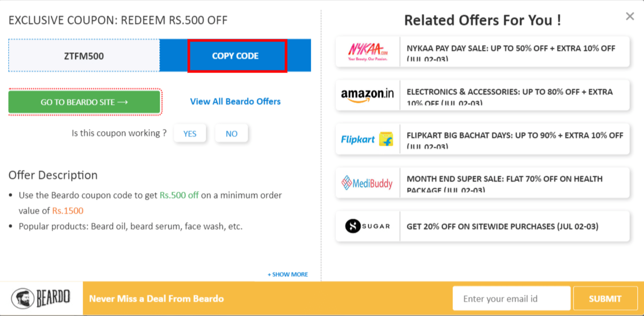Click the amazon.in logo icon

pos(367,94)
